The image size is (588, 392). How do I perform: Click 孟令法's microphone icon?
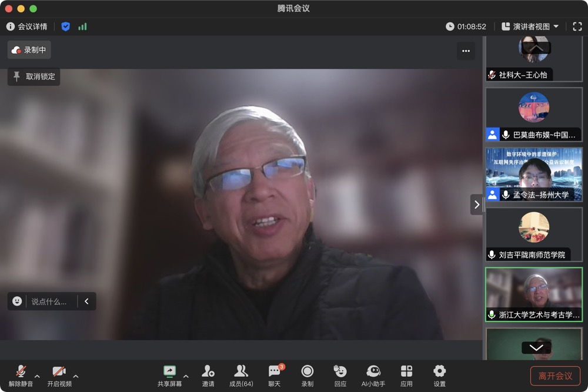pyautogui.click(x=506, y=195)
